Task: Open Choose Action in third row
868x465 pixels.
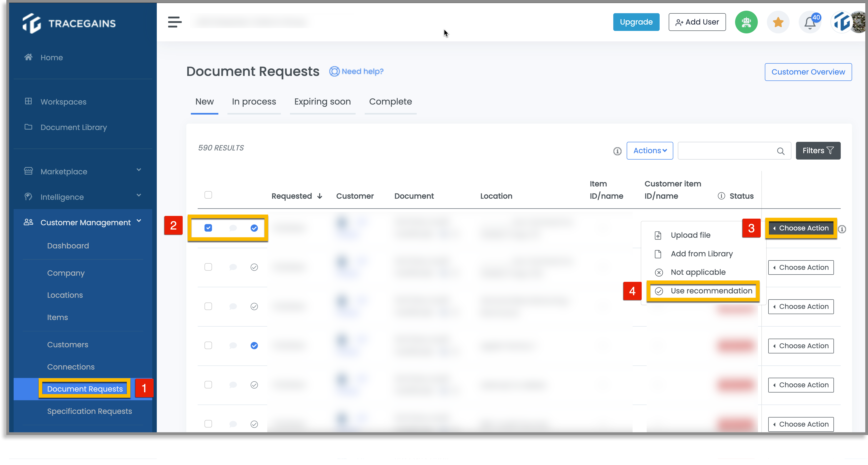Action: (x=801, y=306)
